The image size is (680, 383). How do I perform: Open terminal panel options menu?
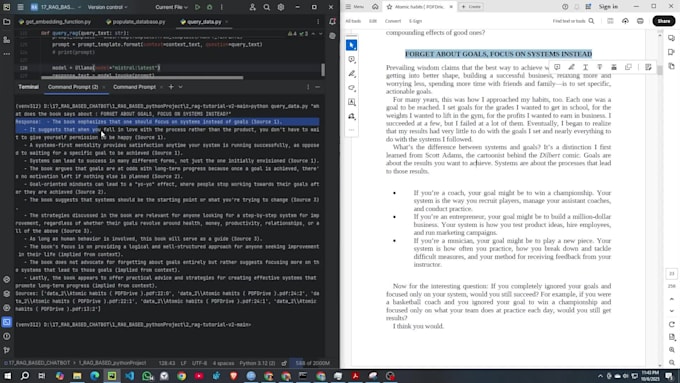(308, 87)
